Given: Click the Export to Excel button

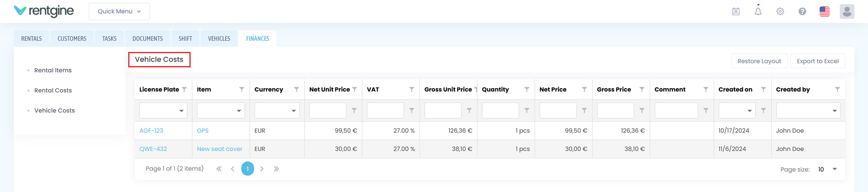Looking at the screenshot, I should [x=817, y=61].
